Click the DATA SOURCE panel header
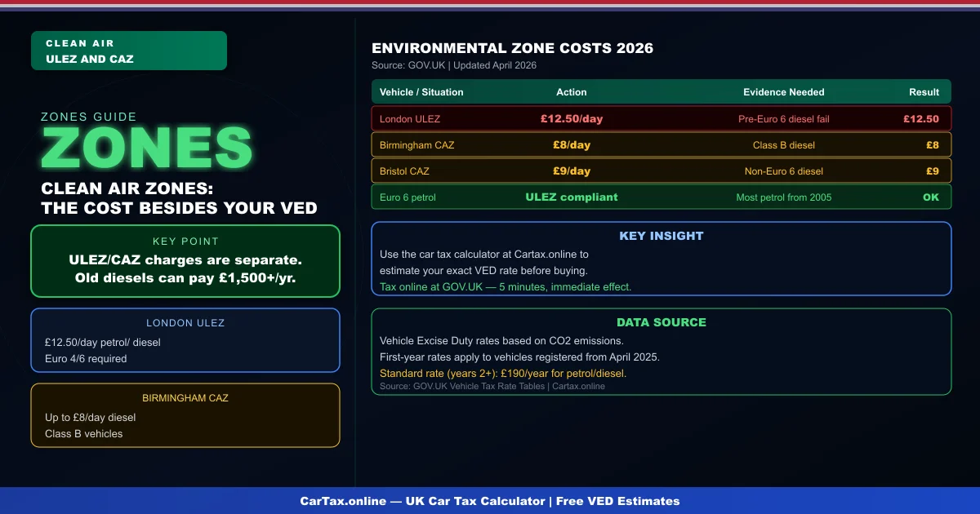The image size is (980, 514). [661, 322]
